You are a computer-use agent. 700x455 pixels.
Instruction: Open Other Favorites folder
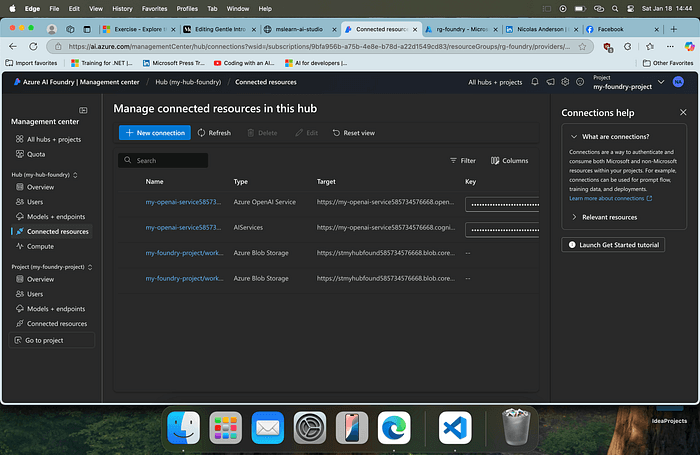[x=668, y=63]
